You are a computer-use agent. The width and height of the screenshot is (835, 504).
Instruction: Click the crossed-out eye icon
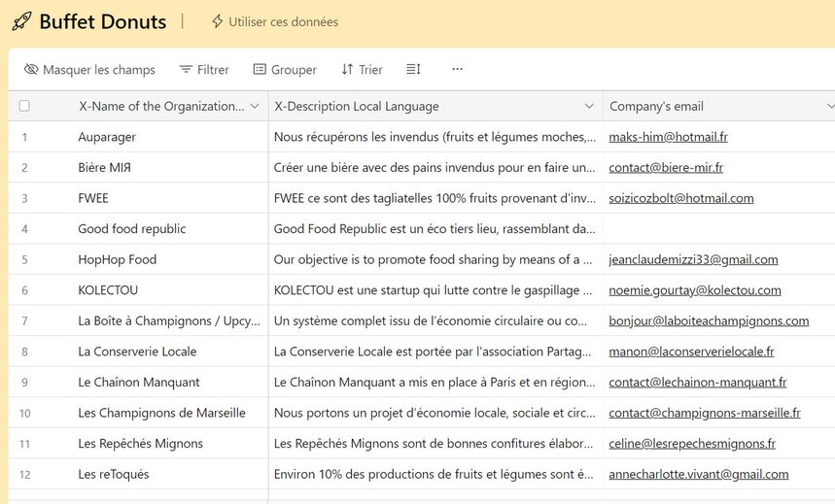(31, 69)
